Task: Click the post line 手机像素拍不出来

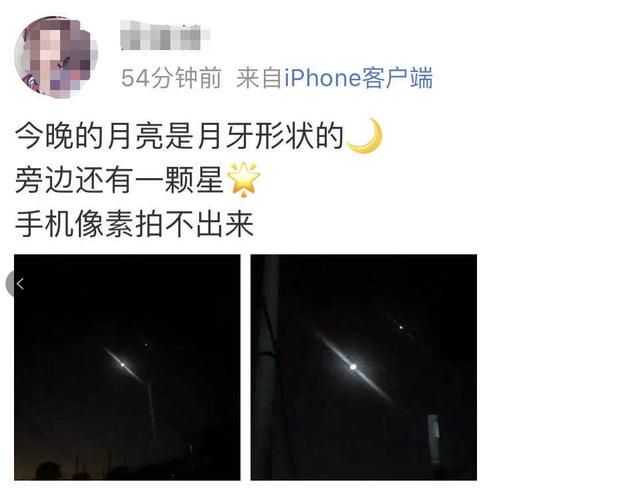Action: click(x=134, y=224)
